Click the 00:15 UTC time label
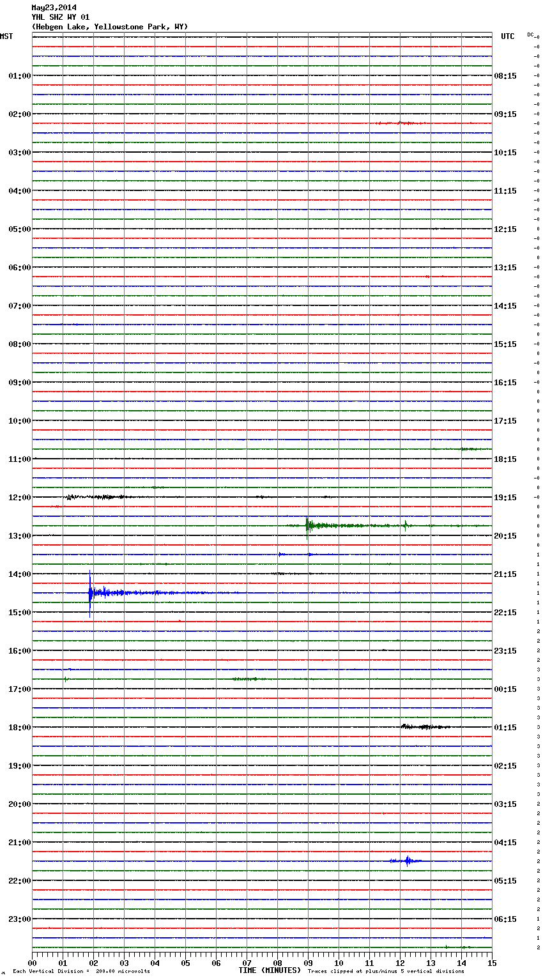The image size is (543, 980). tap(505, 689)
